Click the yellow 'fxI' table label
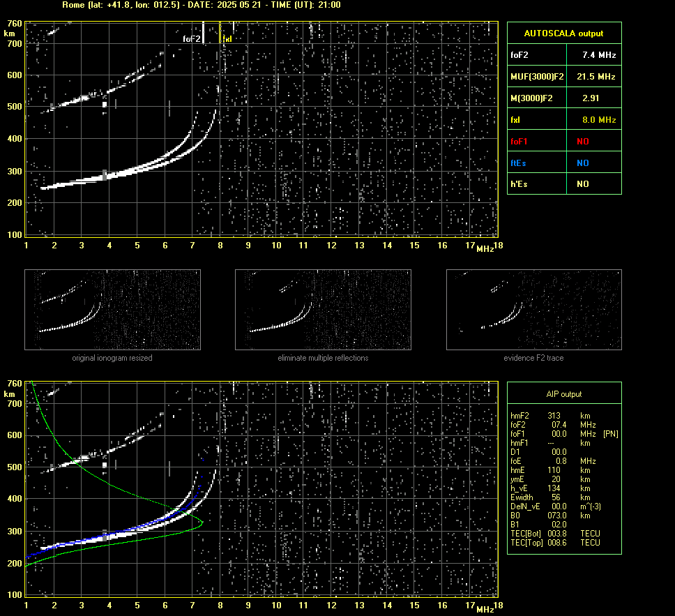The height and width of the screenshot is (616, 675). [515, 120]
